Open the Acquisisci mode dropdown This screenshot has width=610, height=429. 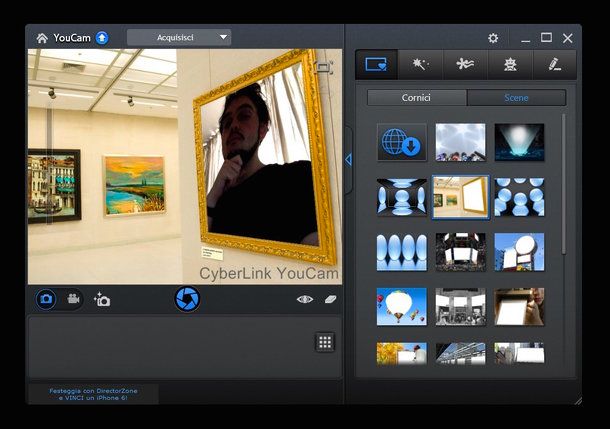[179, 37]
